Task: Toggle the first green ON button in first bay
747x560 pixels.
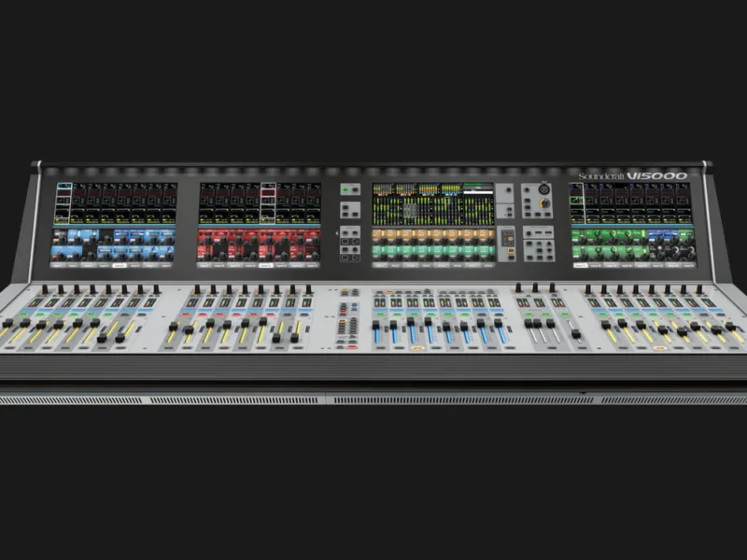Action: point(22,315)
